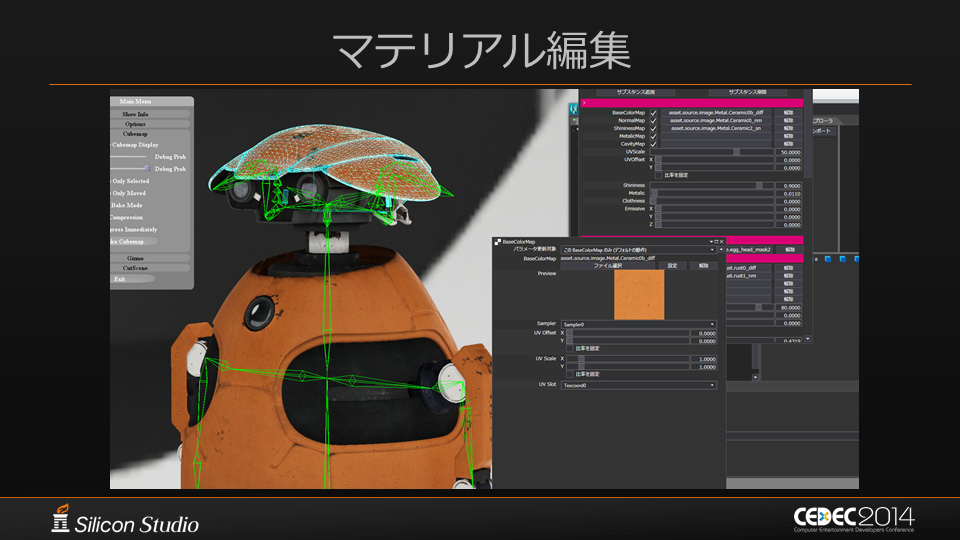Open Options in the main menu
The width and height of the screenshot is (960, 540).
tap(150, 124)
